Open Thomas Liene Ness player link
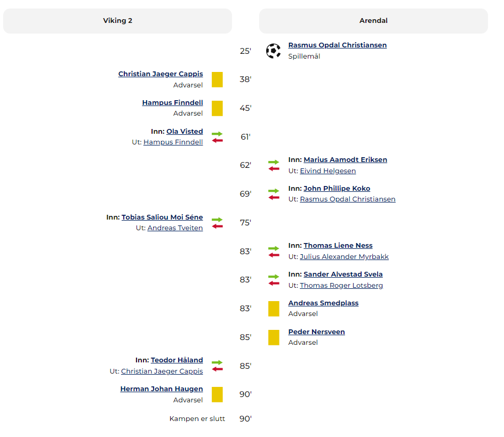Screen dimensions: 504x437 click(x=338, y=245)
